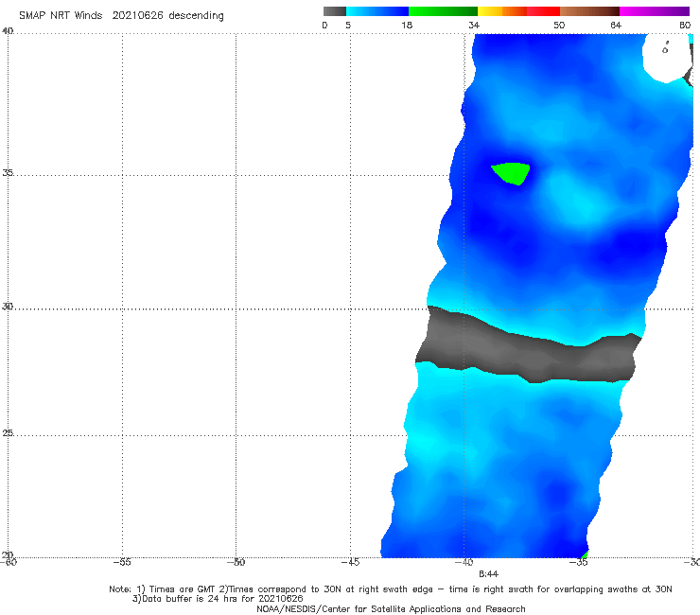Click the swath time label '8:44'
The width and height of the screenshot is (700, 615).
[x=488, y=574]
